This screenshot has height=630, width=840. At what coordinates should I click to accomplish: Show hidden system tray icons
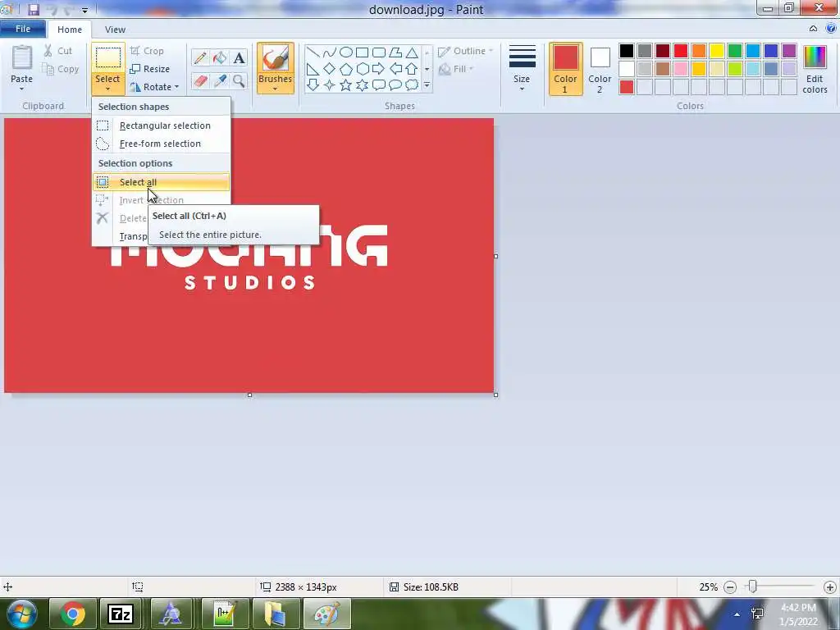pos(737,614)
